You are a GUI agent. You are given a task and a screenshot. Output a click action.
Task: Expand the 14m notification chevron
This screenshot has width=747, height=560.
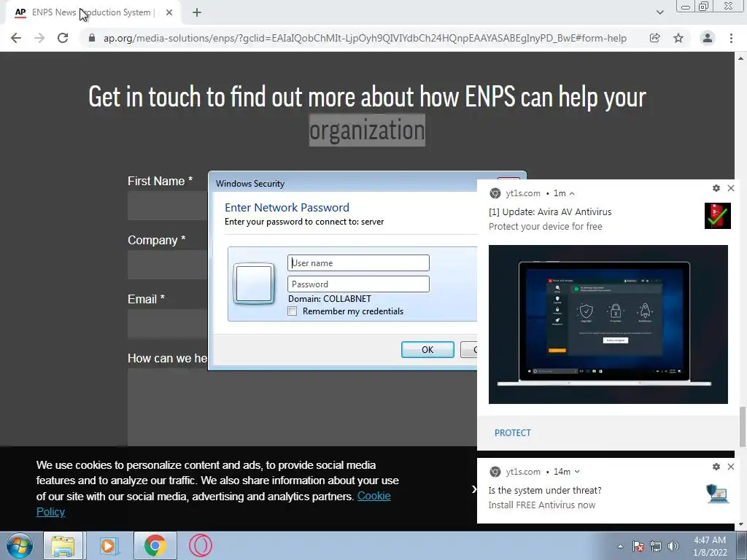point(577,472)
